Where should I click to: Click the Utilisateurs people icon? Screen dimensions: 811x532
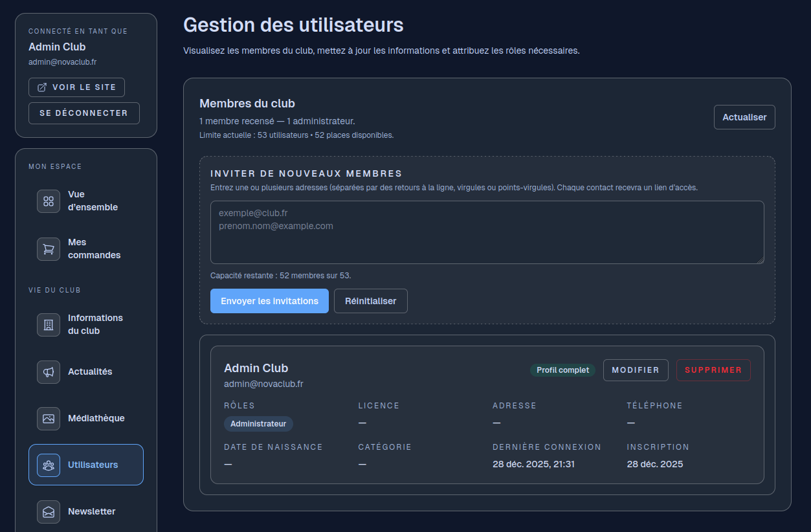(x=49, y=465)
